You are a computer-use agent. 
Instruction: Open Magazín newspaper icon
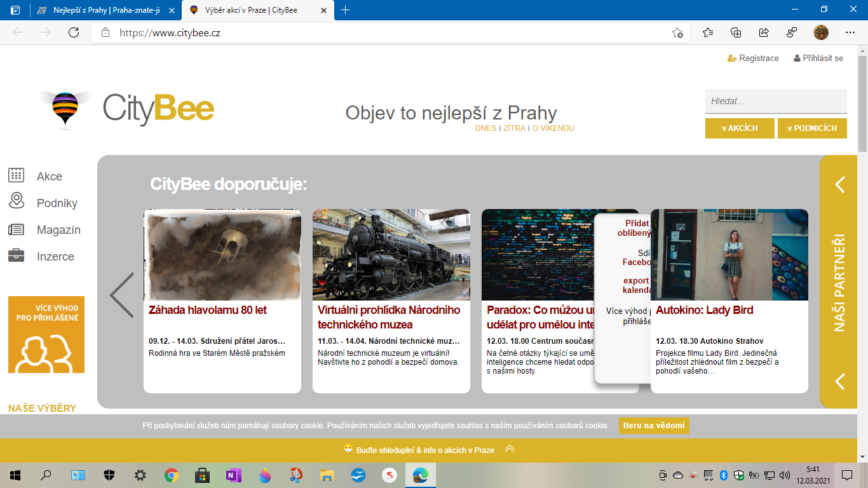(x=17, y=229)
